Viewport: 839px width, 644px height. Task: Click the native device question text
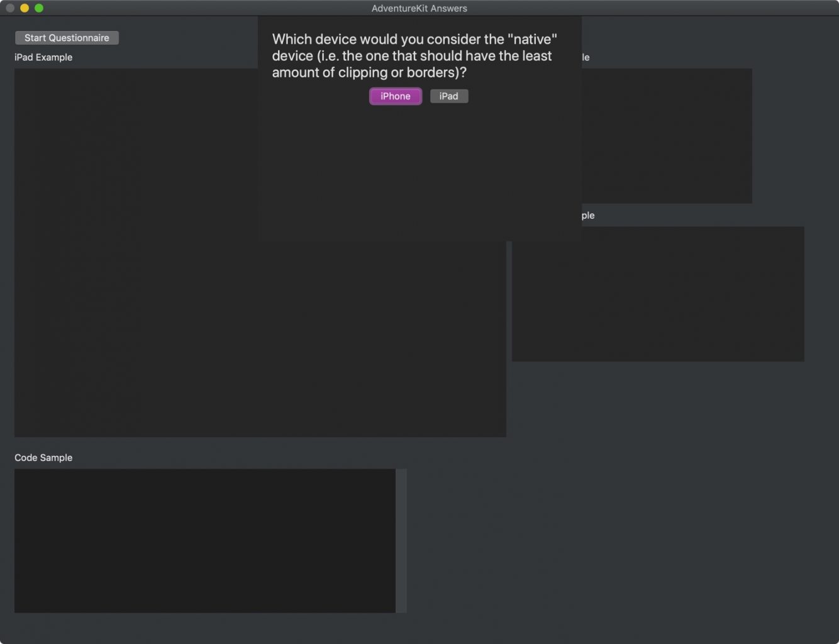414,56
